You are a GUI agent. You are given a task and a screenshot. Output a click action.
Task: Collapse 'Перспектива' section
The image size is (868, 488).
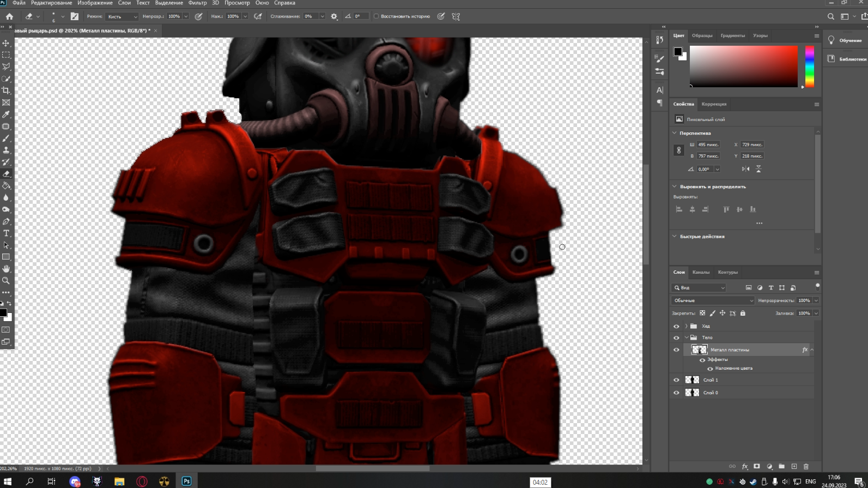point(675,133)
